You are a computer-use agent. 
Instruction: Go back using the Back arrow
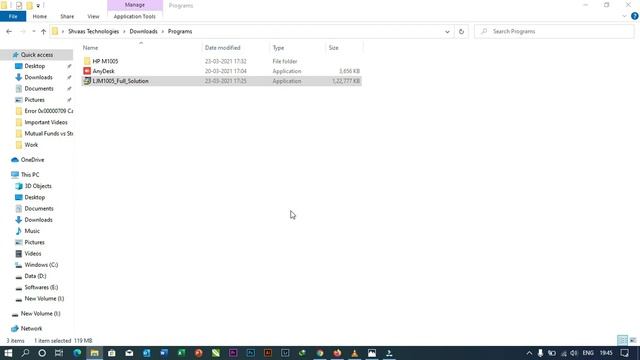pyautogui.click(x=9, y=31)
